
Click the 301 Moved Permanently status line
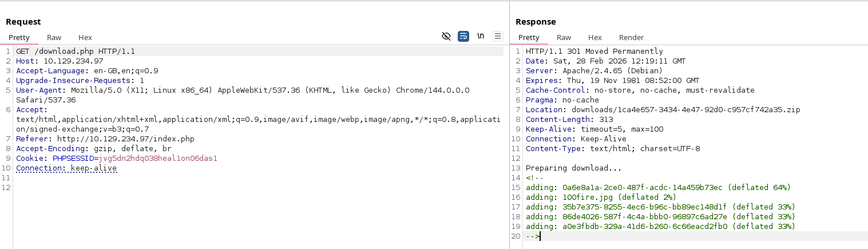[594, 52]
